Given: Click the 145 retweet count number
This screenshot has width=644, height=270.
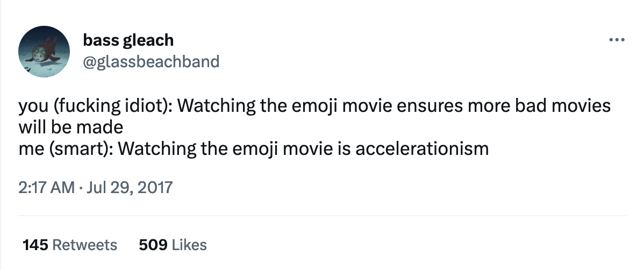Looking at the screenshot, I should click(x=34, y=245).
